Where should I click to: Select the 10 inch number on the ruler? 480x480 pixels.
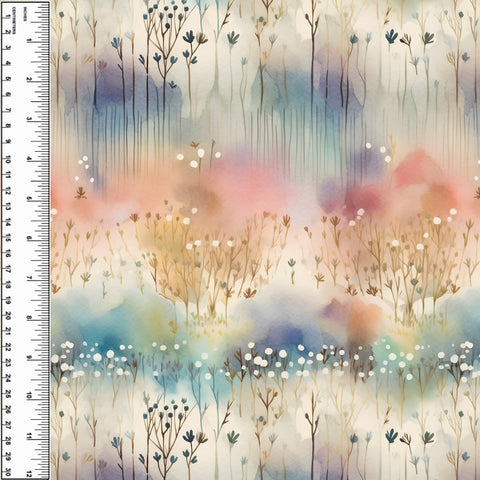29,396
